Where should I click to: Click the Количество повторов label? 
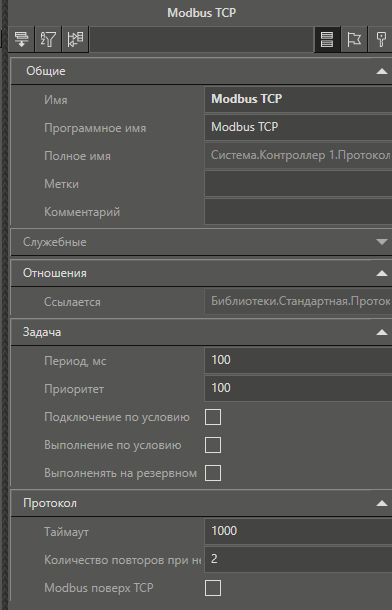tap(122, 560)
